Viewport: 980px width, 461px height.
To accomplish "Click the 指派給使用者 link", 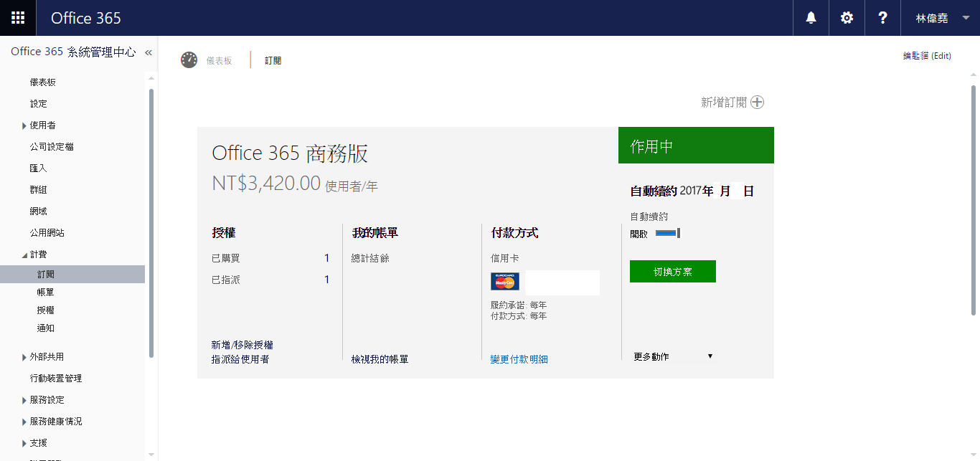I will click(x=240, y=359).
